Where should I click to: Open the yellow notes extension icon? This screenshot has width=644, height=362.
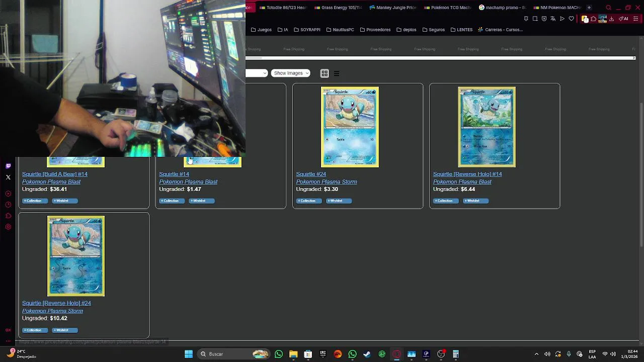click(585, 19)
